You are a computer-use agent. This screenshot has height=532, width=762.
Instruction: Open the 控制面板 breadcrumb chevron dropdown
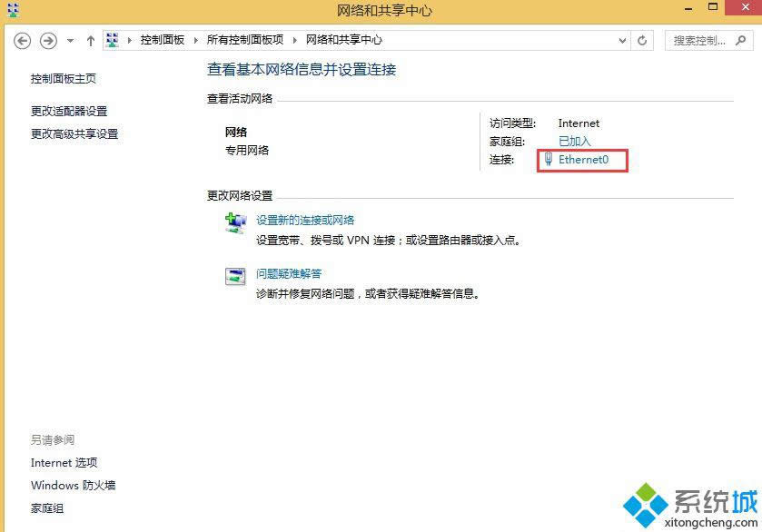click(195, 40)
